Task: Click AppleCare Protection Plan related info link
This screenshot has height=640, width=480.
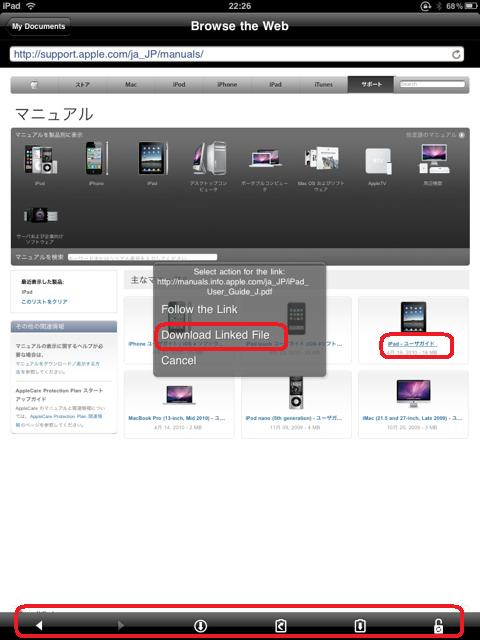Action: tap(66, 416)
